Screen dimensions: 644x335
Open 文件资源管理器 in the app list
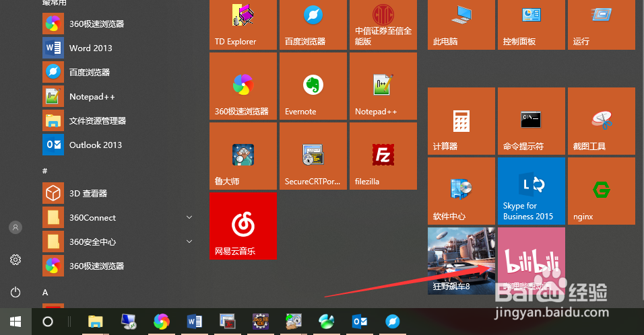coord(119,120)
